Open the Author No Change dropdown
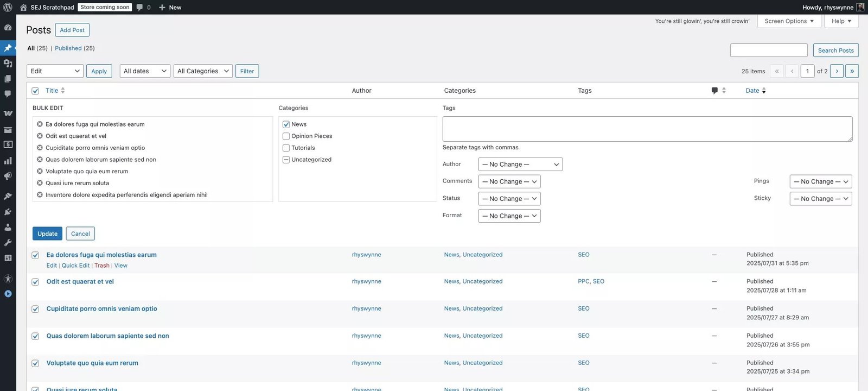Image resolution: width=868 pixels, height=391 pixels. click(520, 165)
